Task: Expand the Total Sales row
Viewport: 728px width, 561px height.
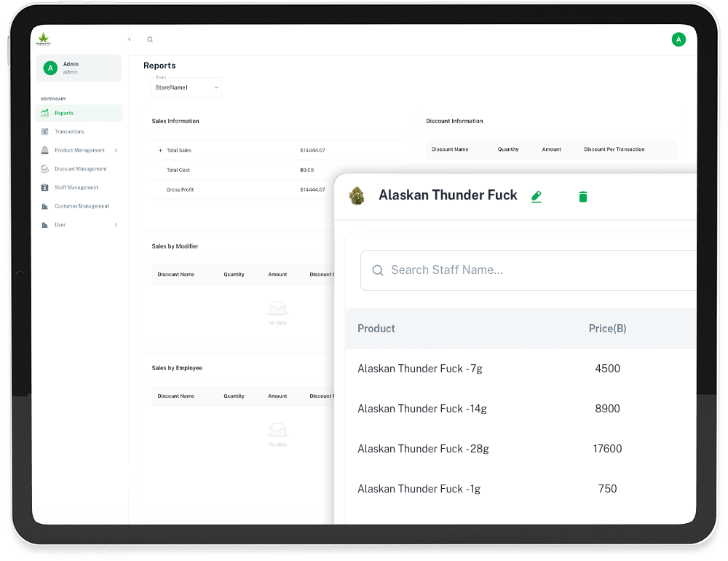Action: coord(160,151)
